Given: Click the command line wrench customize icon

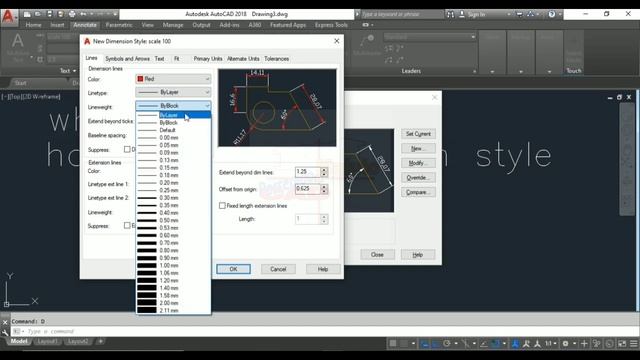Looking at the screenshot, I should (x=5, y=332).
